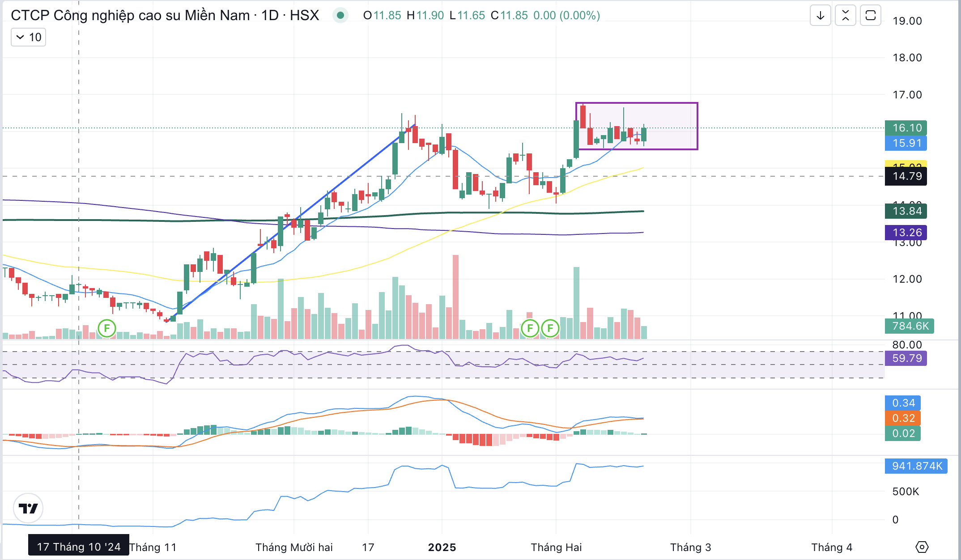Image resolution: width=961 pixels, height=560 pixels.
Task: Click the 784.6K volume value label
Action: click(x=909, y=326)
